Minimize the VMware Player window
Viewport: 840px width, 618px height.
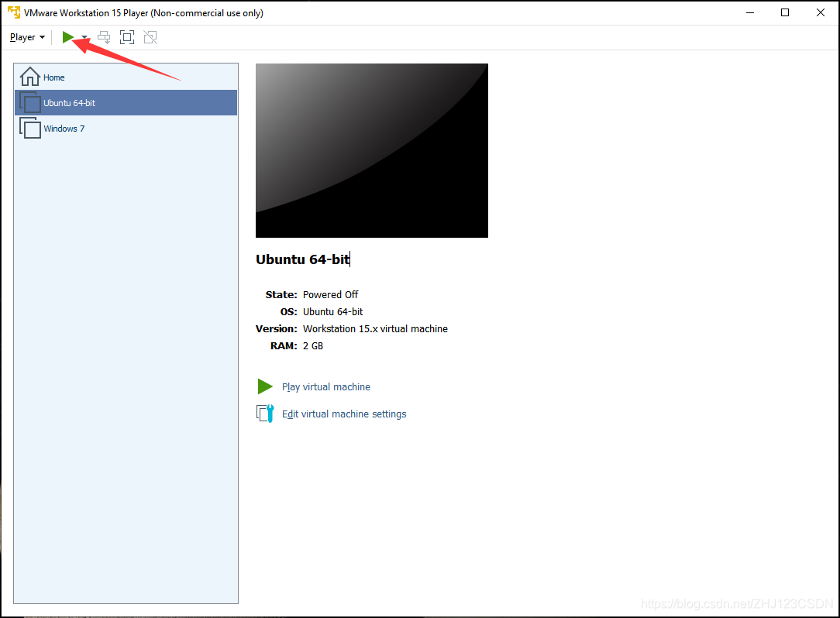(750, 13)
